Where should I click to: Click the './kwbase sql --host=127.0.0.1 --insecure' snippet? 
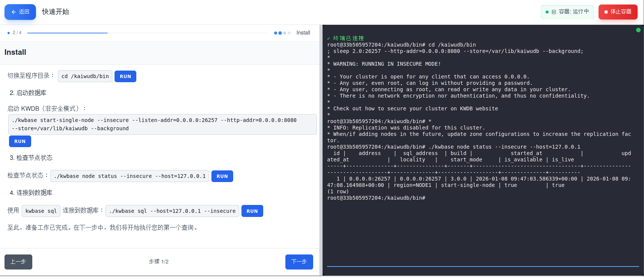[172, 211]
